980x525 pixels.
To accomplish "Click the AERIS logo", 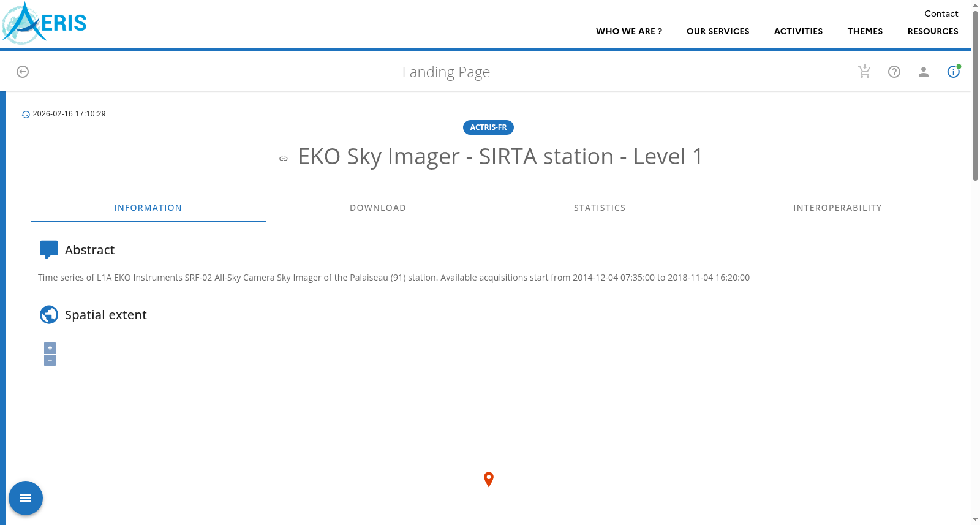I will pyautogui.click(x=44, y=23).
